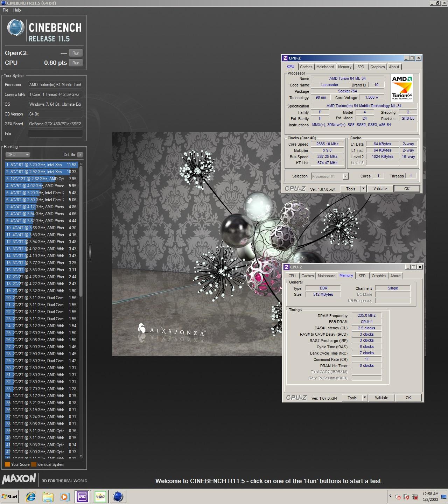Switch to Mainboard tab in lower CPU-Z
448x504 pixels.
327,276
